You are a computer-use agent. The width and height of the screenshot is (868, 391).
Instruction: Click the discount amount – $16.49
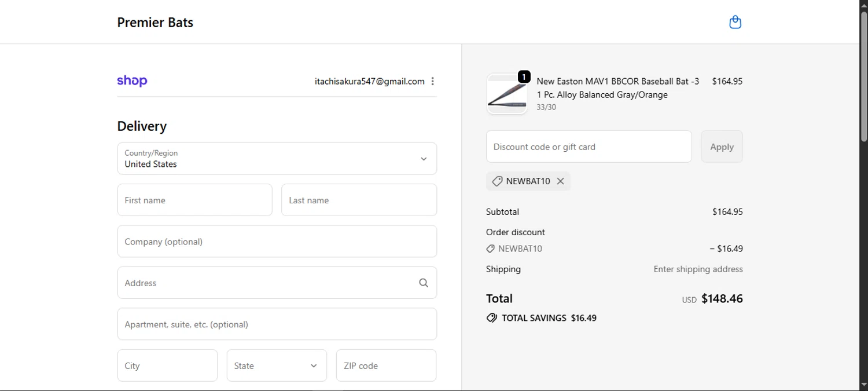[726, 249]
